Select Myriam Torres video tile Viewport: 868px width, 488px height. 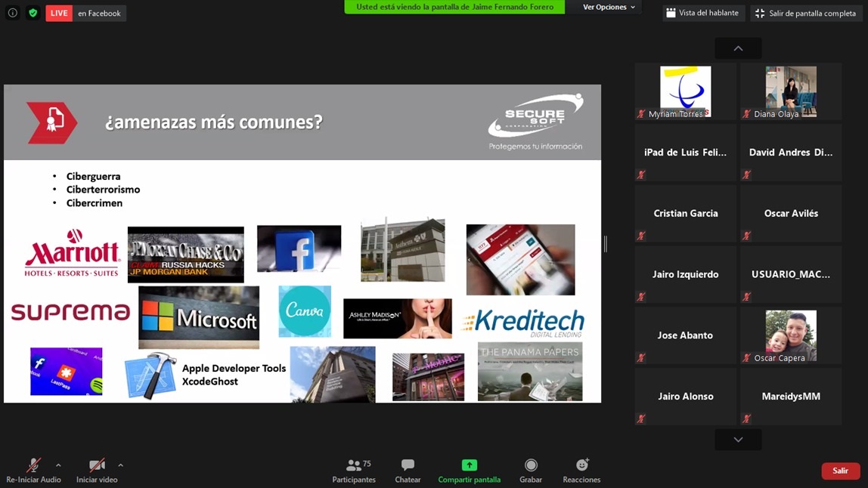685,91
